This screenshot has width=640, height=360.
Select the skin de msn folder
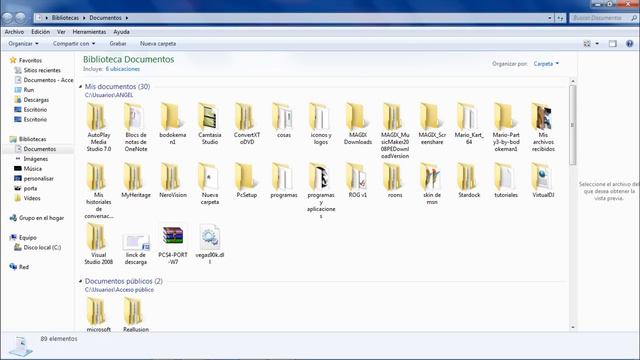click(432, 184)
